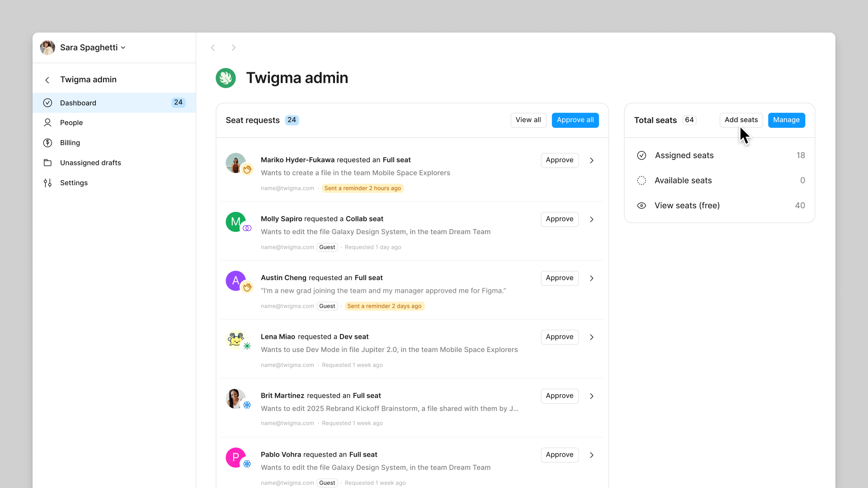Approve Molly Sapiro's Collab seat request
Viewport: 868px width, 488px height.
click(x=560, y=219)
